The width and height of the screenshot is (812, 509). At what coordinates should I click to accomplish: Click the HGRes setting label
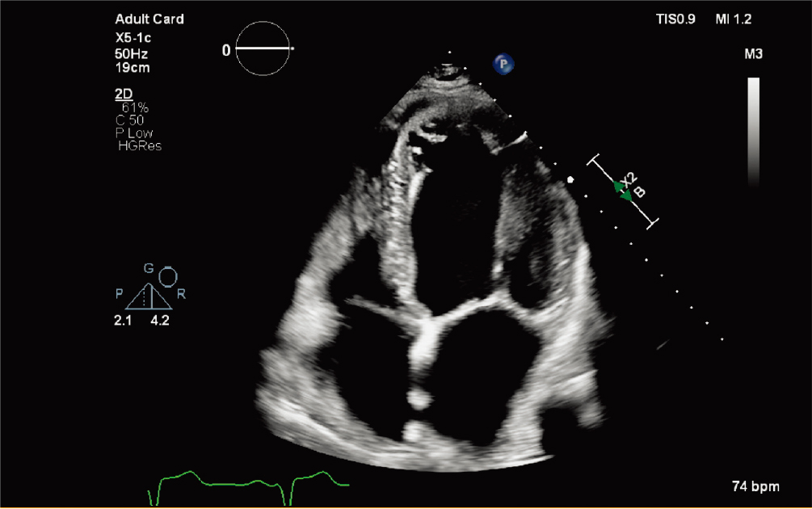(x=139, y=145)
